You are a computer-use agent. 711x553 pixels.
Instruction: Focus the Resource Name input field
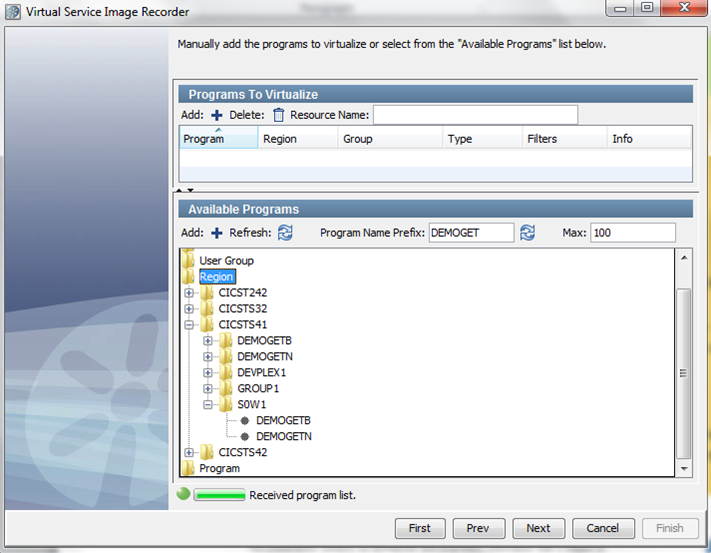pyautogui.click(x=476, y=115)
